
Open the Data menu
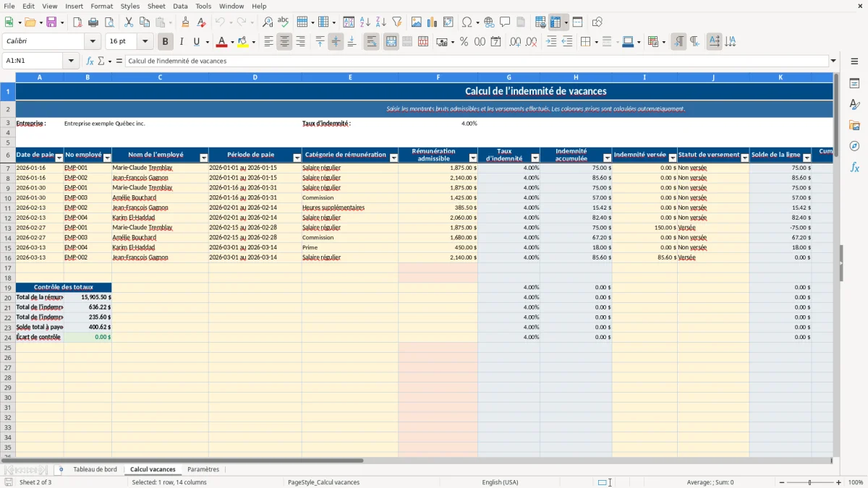[x=180, y=6]
